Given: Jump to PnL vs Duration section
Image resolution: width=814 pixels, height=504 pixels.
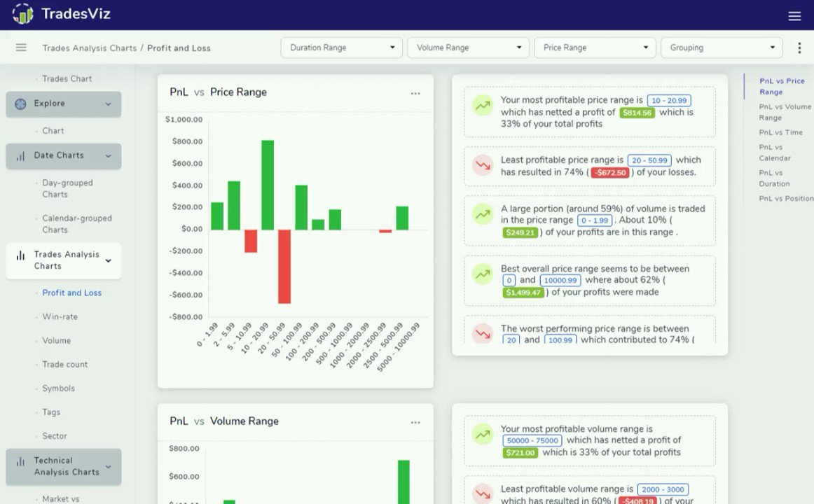Looking at the screenshot, I should pos(774,178).
